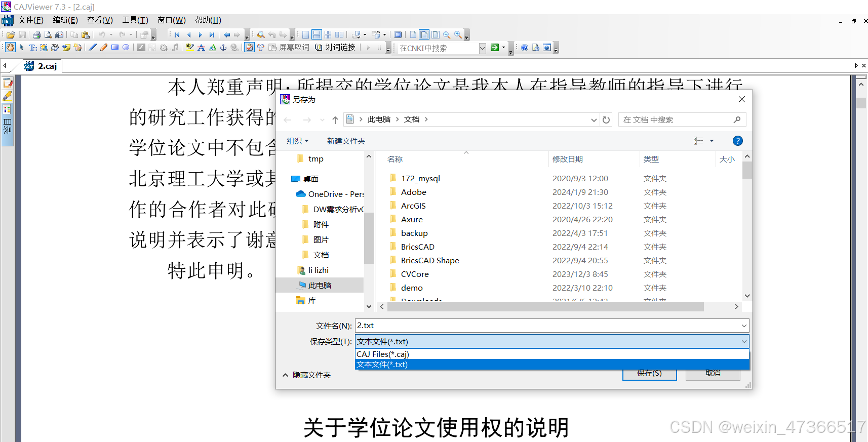Screen dimensions: 868x442
Task: Expand the address bar path history dropdown
Action: click(594, 120)
